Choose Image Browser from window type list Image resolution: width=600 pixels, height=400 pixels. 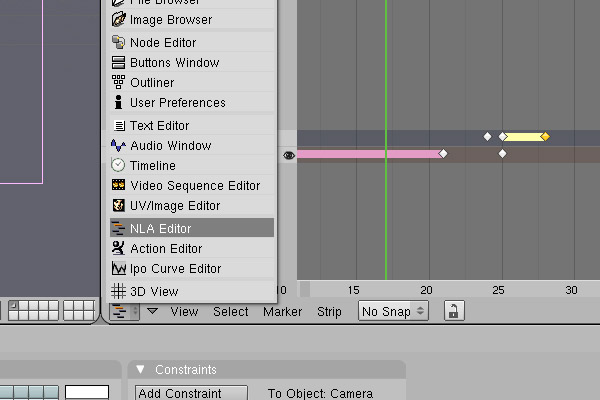(x=192, y=20)
